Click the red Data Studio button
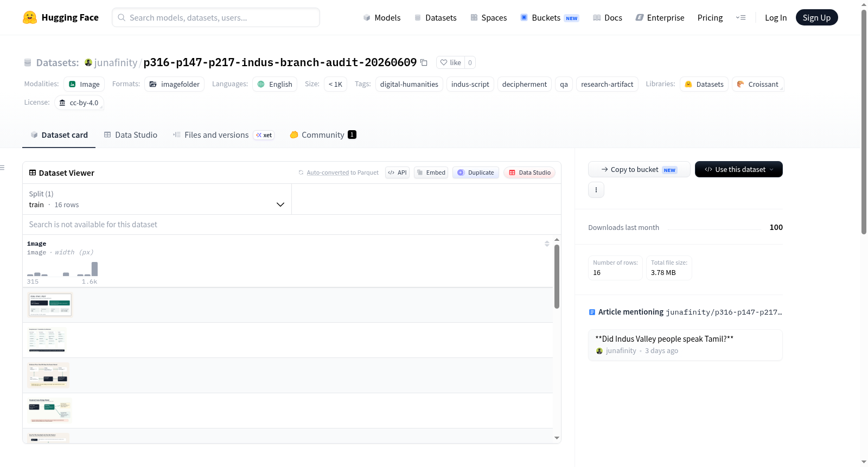Image resolution: width=868 pixels, height=467 pixels. point(529,172)
